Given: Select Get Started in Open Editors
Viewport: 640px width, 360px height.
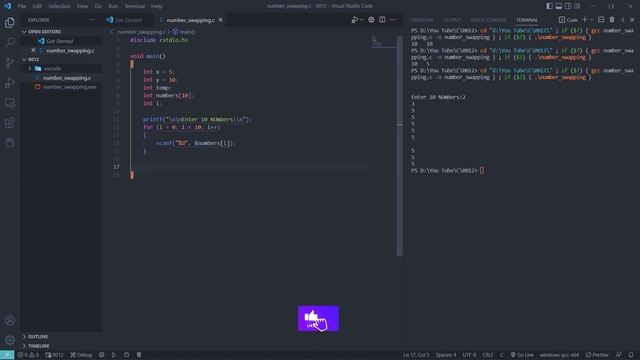Looking at the screenshot, I should pyautogui.click(x=60, y=41).
